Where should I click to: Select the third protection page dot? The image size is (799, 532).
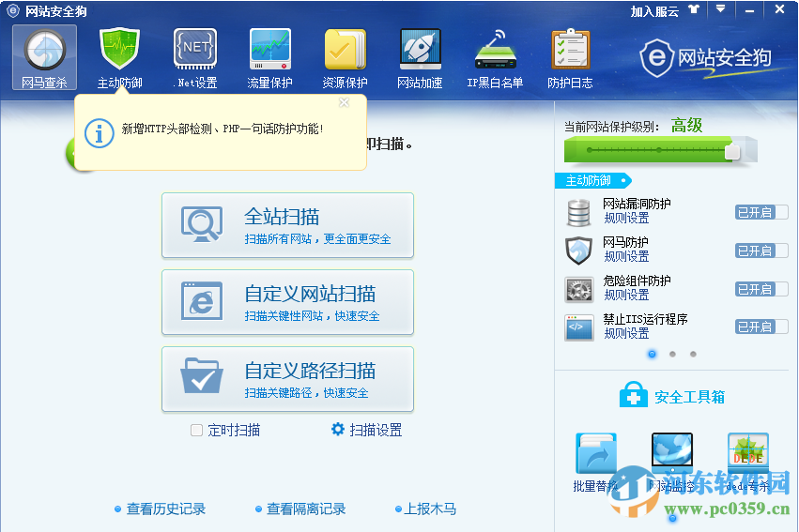click(693, 354)
